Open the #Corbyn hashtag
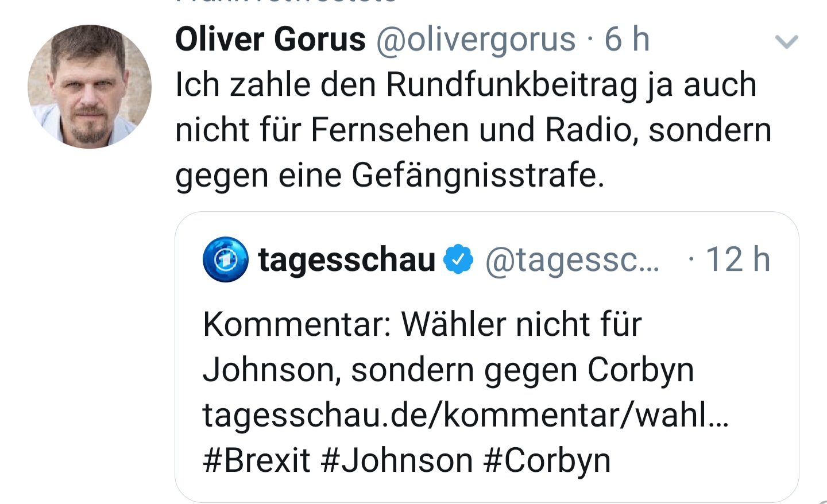 pos(547,460)
